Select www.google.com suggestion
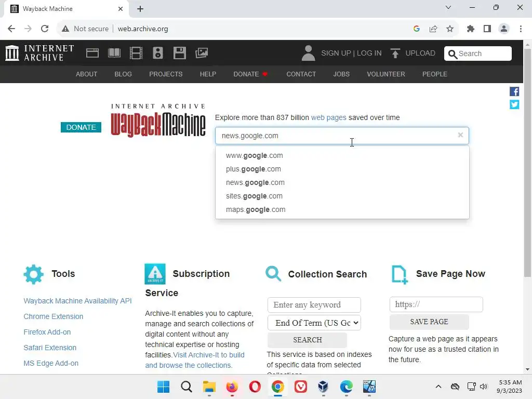Image resolution: width=532 pixels, height=399 pixels. point(342,155)
